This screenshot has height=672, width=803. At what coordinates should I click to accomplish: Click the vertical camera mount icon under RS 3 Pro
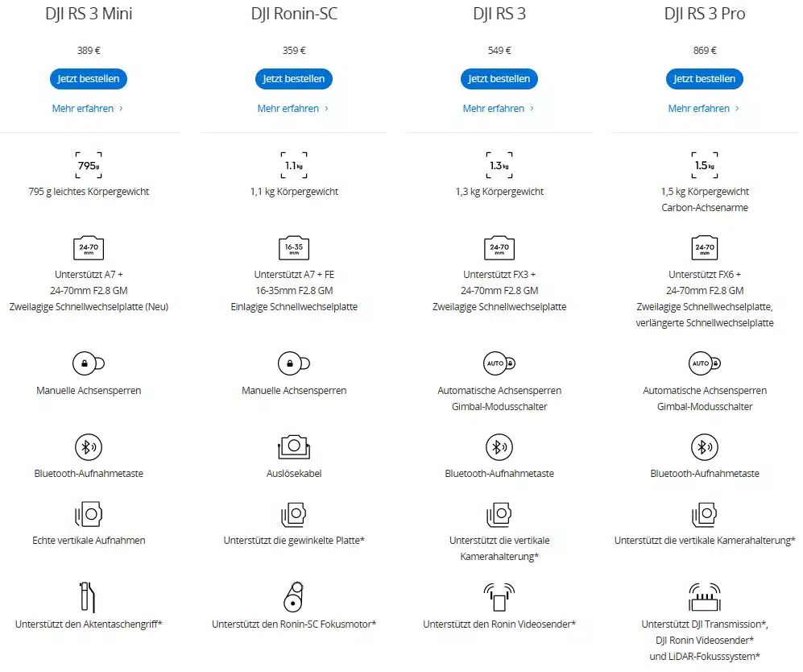pyautogui.click(x=705, y=514)
